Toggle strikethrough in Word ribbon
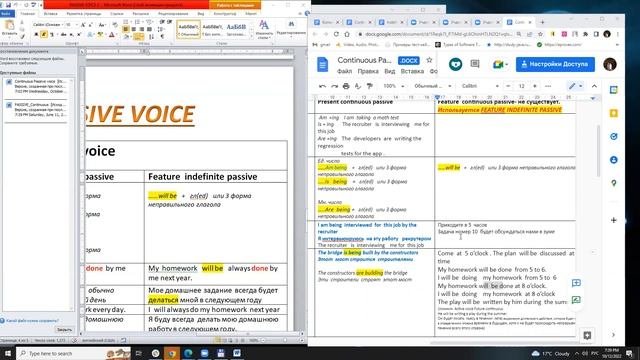This screenshot has height=360, width=640. tap(63, 35)
